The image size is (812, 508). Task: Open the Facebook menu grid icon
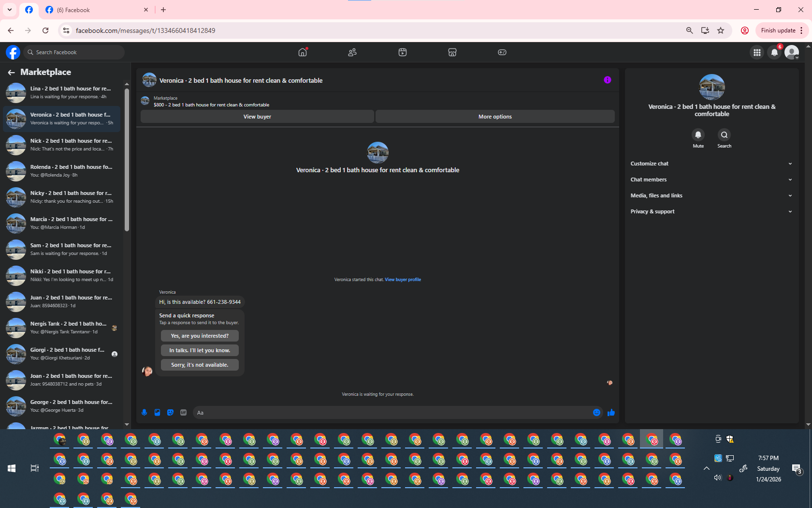pos(757,52)
